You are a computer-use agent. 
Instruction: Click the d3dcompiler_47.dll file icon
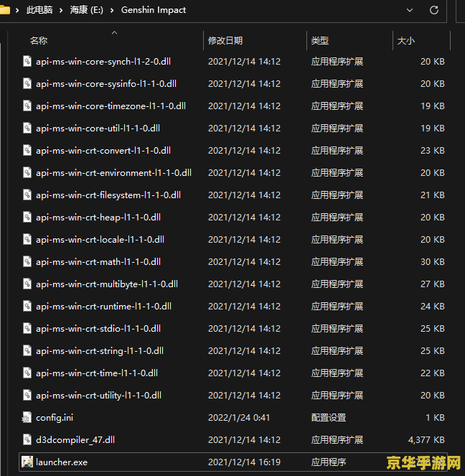point(27,439)
